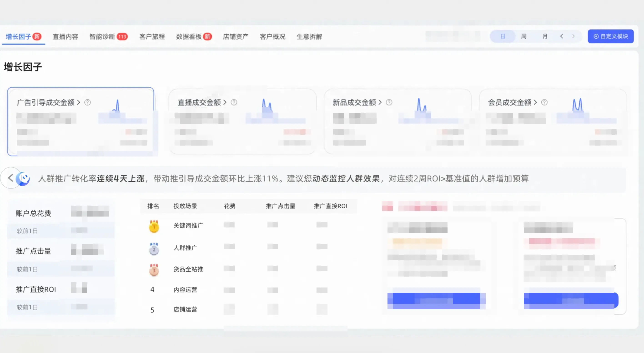Click the 排名 column header
Viewport: 644px width, 353px height.
pos(153,206)
